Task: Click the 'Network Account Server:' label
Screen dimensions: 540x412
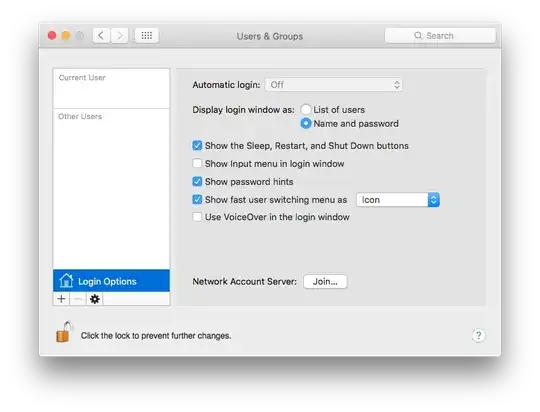Action: pos(245,281)
